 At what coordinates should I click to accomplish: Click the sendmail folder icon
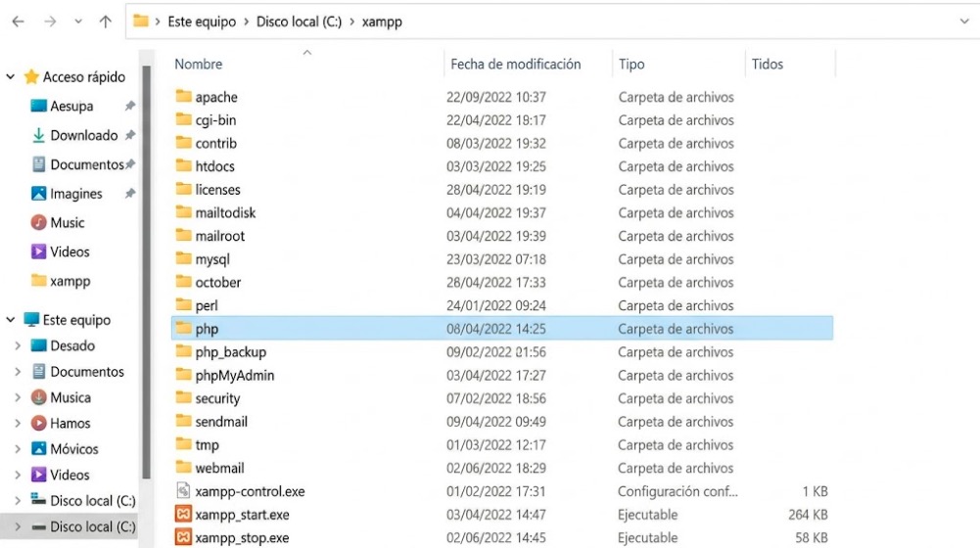pos(183,421)
